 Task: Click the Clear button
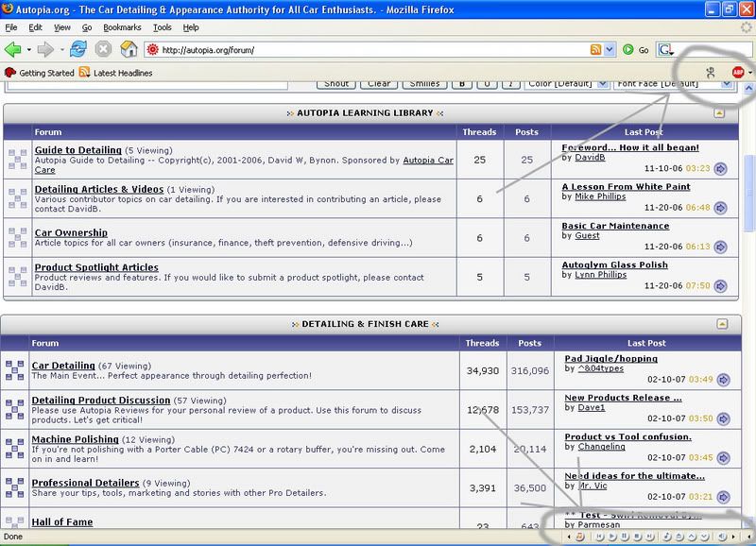(x=379, y=84)
